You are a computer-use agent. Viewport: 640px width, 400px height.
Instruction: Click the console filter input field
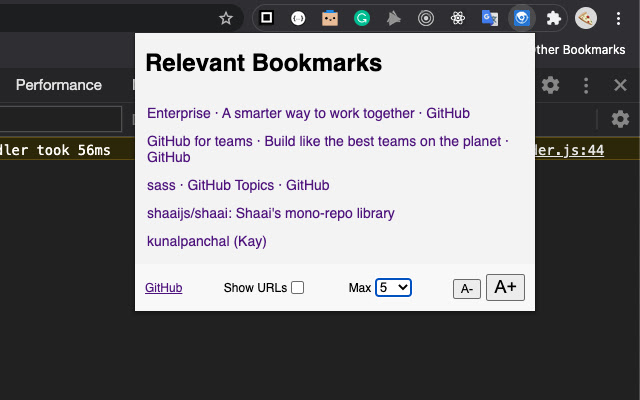pos(61,119)
